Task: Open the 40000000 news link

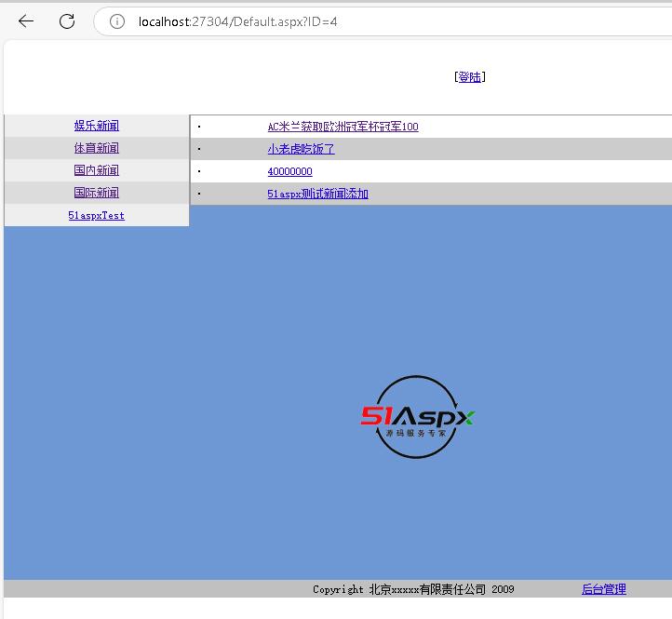Action: click(289, 171)
